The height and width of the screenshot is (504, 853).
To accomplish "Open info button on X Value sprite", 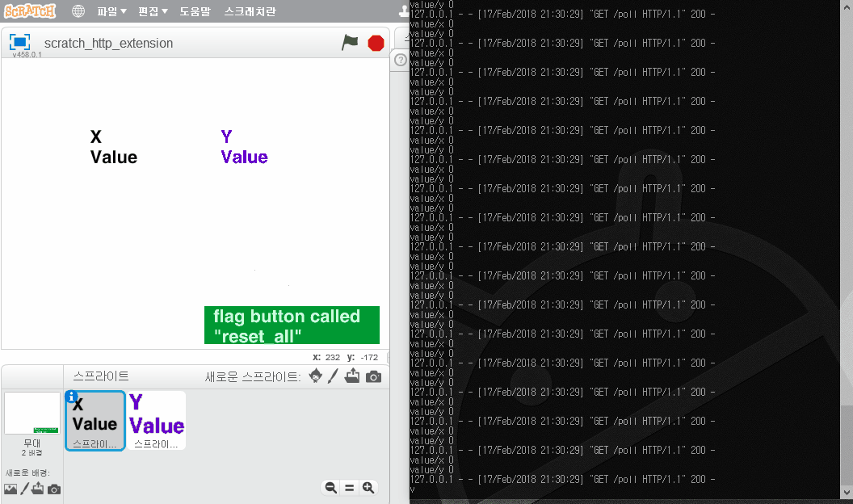I will pos(71,397).
